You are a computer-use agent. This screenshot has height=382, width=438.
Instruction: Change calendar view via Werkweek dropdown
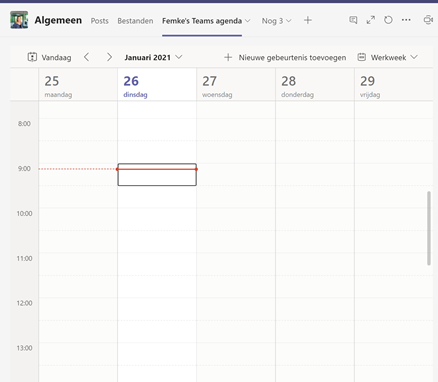point(388,57)
